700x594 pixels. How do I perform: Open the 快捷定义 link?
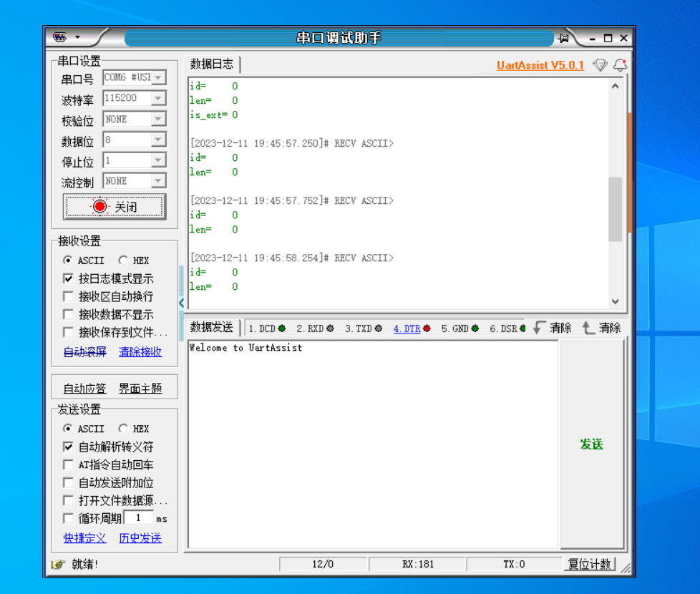[x=85, y=538]
